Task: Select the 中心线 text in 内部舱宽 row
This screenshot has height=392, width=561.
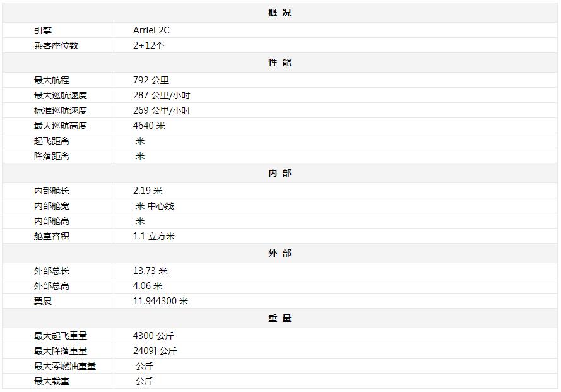Action: point(161,206)
